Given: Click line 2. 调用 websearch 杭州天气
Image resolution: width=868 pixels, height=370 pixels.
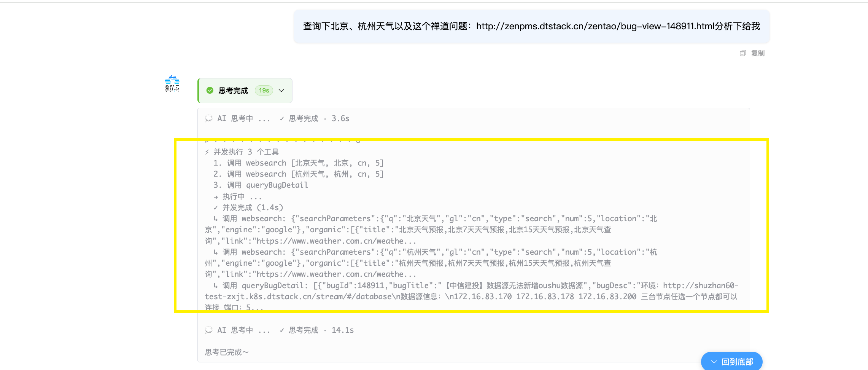Looking at the screenshot, I should tap(299, 174).
